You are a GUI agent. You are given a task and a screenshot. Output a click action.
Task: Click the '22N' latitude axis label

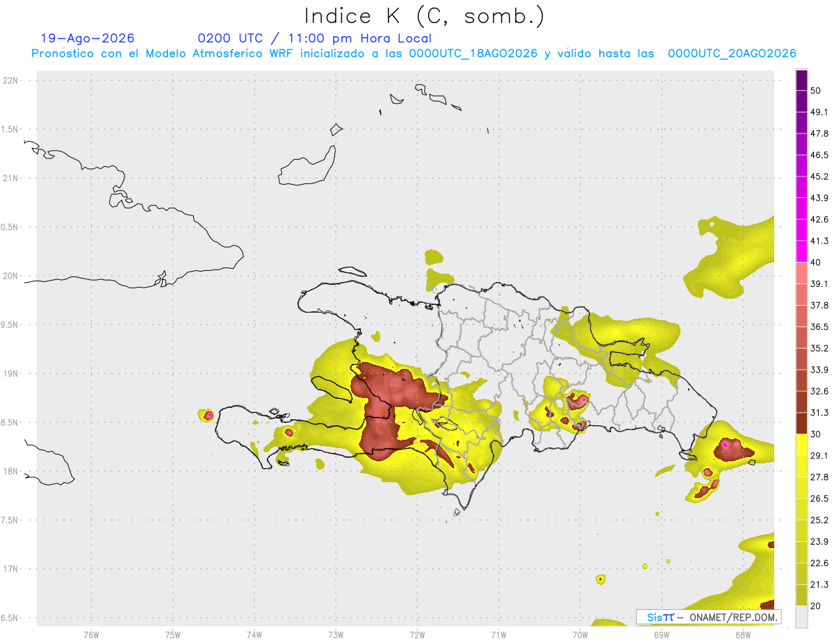[x=12, y=81]
